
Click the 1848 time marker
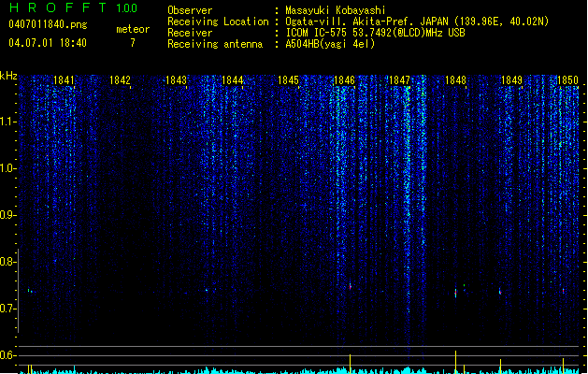coord(455,80)
